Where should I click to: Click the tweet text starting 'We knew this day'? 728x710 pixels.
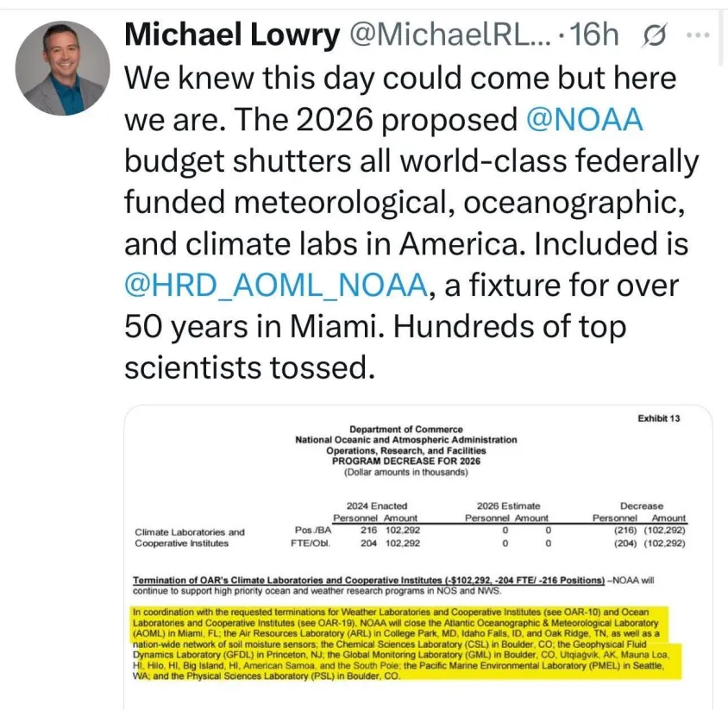point(411,223)
